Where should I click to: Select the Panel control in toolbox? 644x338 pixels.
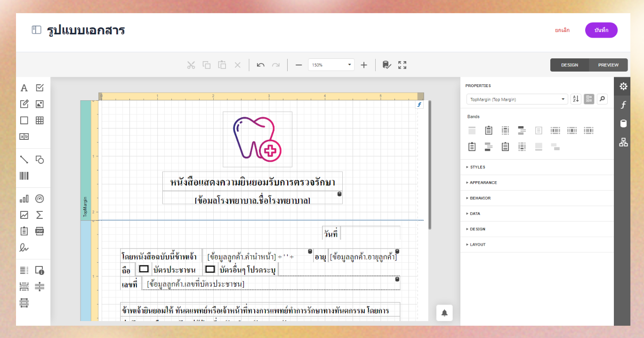tap(24, 121)
